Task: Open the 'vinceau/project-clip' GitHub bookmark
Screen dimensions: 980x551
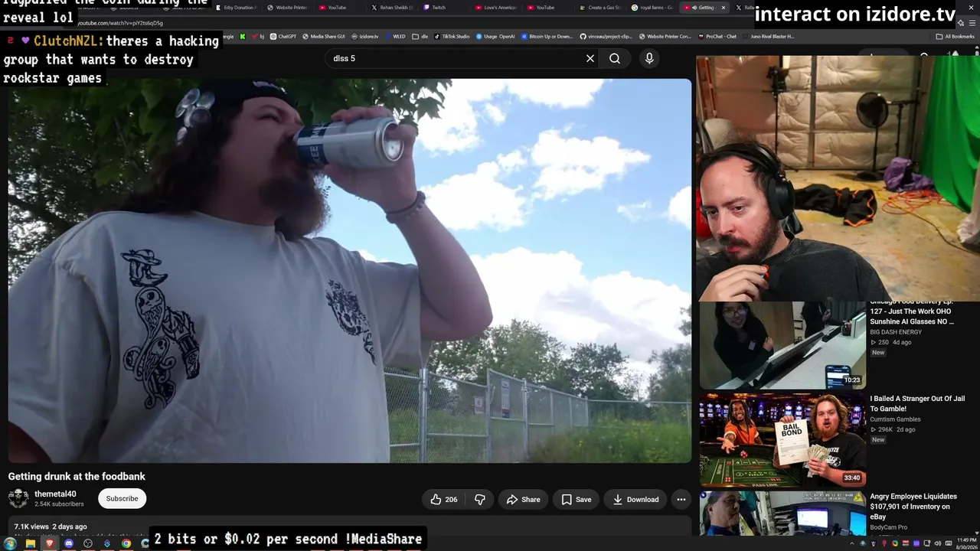Action: pos(606,36)
